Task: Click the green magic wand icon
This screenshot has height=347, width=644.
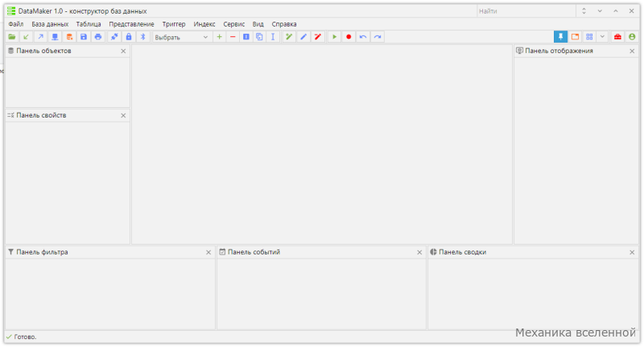Action: [289, 37]
